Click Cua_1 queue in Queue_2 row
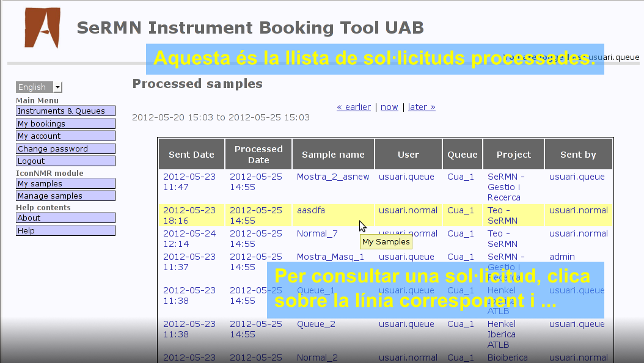This screenshot has width=644, height=363. tap(461, 324)
